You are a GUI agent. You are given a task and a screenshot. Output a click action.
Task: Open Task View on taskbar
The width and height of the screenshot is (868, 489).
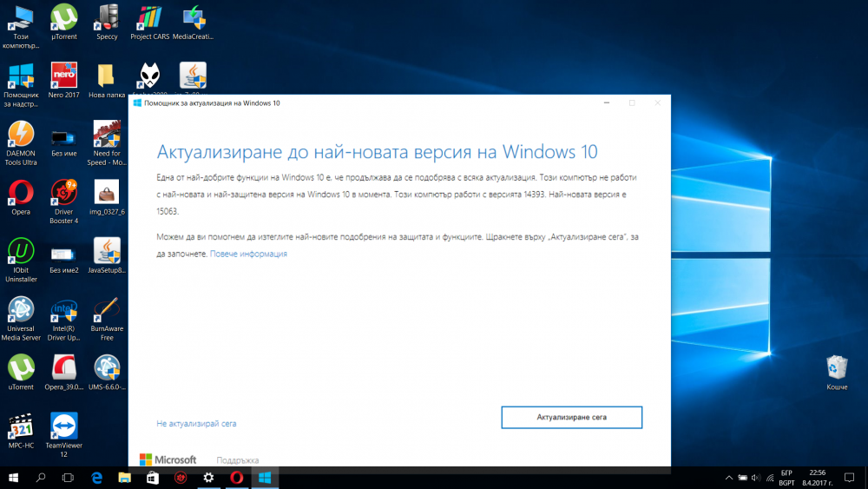(68, 478)
